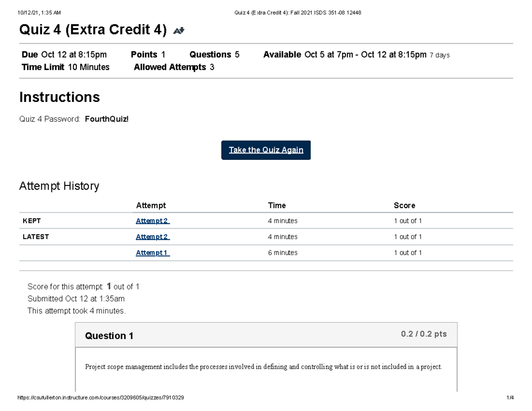Open the Attempt 1 link

[x=153, y=252]
